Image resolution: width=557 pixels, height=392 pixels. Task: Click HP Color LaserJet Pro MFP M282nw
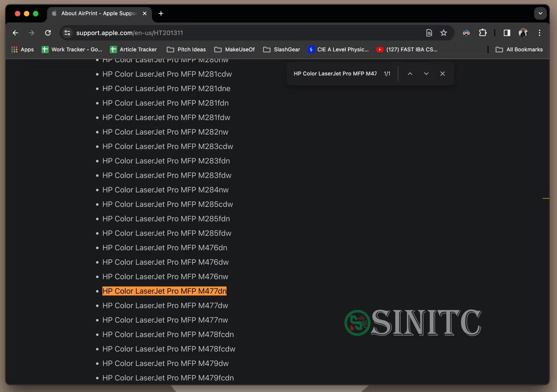tap(165, 132)
